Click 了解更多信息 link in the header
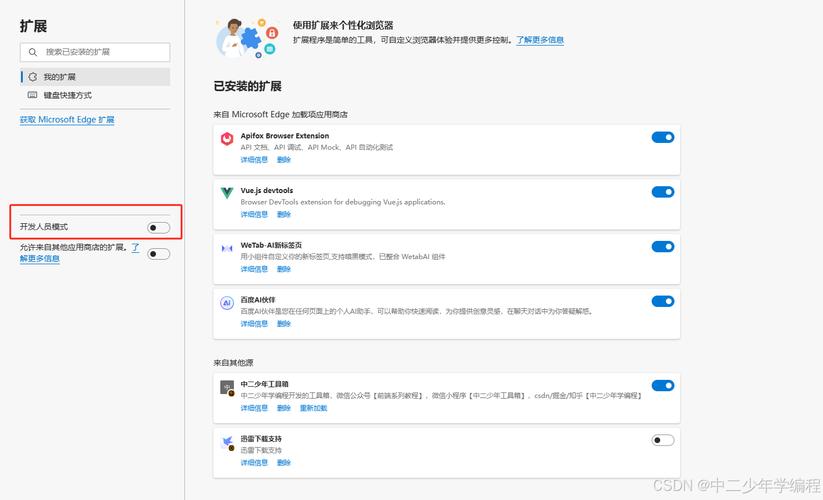This screenshot has height=500, width=823. point(540,40)
